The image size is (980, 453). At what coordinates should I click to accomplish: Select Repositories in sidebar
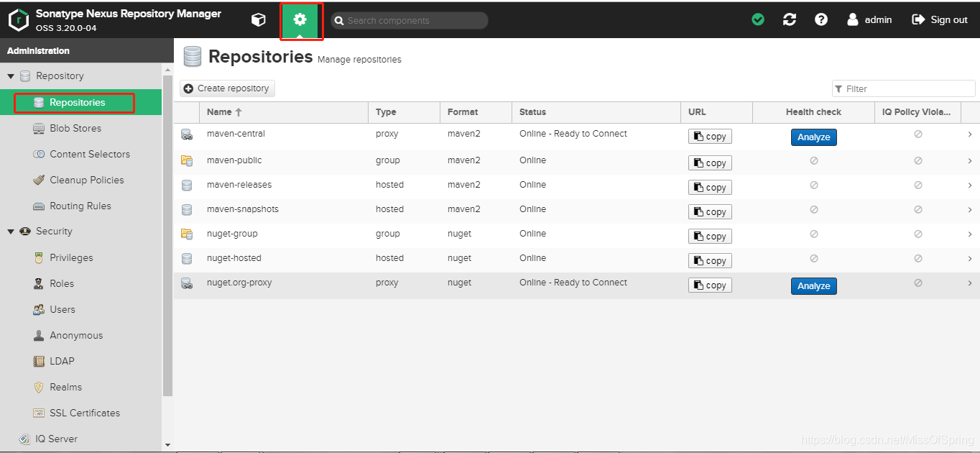point(80,103)
